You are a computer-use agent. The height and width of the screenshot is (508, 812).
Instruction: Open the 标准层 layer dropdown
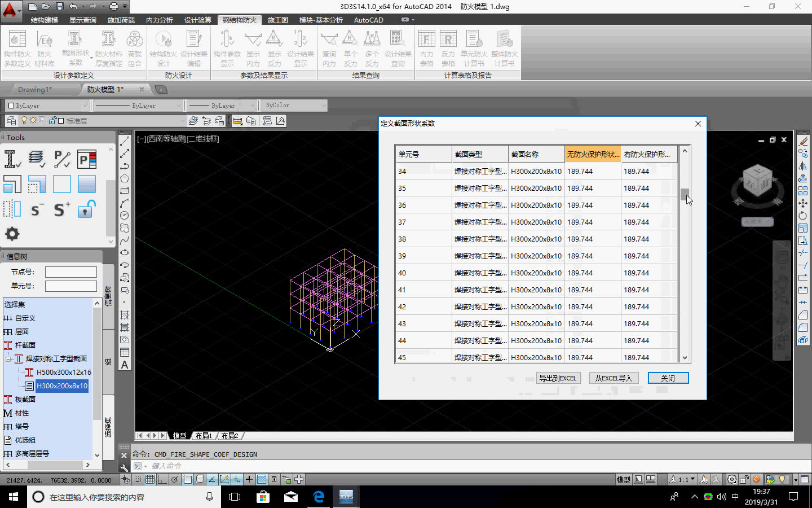(x=103, y=121)
